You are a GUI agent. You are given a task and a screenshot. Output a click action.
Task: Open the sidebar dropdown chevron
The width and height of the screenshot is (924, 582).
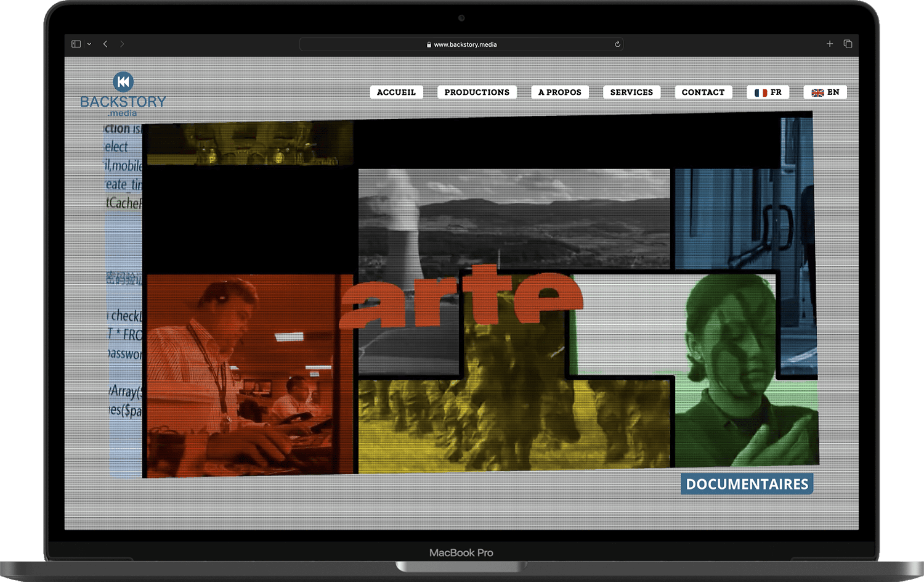(89, 44)
